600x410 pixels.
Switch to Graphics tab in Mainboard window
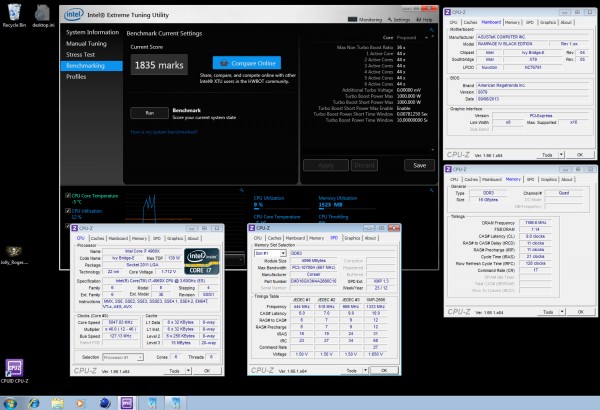tap(548, 23)
